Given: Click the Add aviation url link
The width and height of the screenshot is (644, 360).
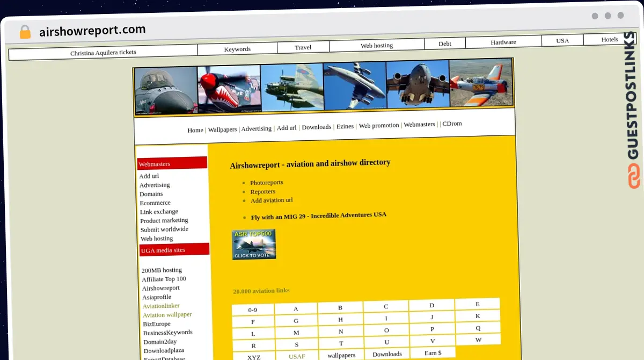Looking at the screenshot, I should click(x=272, y=200).
